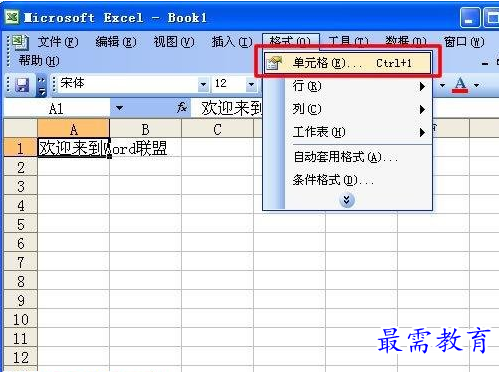This screenshot has width=499, height=372.
Task: Select column C header
Action: 217,129
